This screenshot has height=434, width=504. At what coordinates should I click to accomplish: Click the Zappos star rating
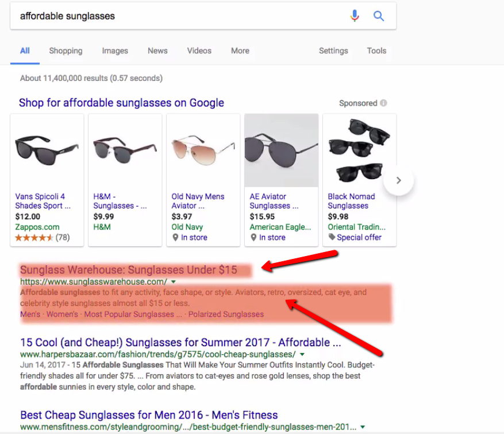(33, 238)
